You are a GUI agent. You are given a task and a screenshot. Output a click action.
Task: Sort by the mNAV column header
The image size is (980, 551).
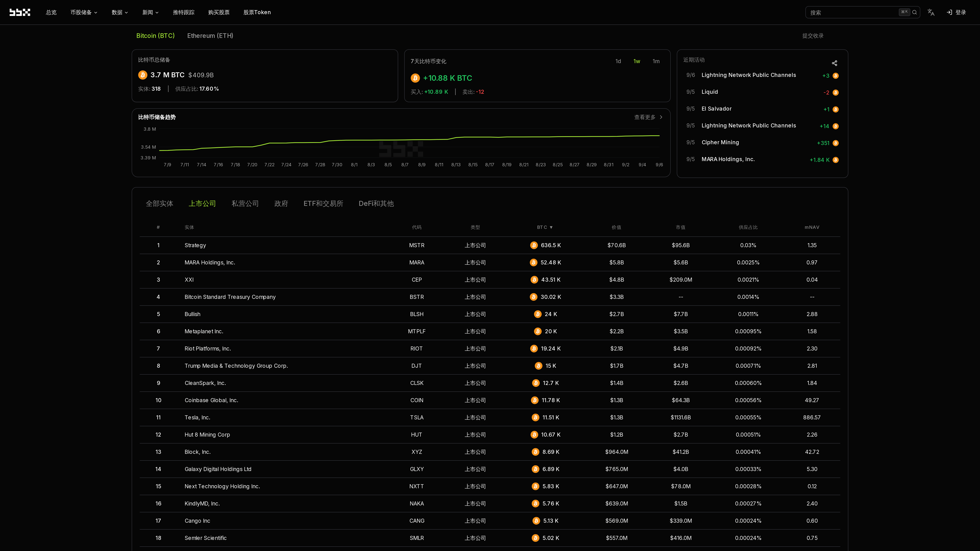[x=812, y=227]
